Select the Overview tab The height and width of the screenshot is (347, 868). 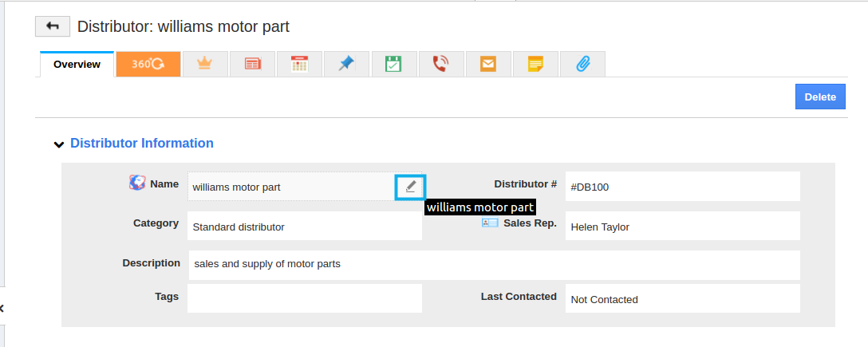(x=77, y=64)
